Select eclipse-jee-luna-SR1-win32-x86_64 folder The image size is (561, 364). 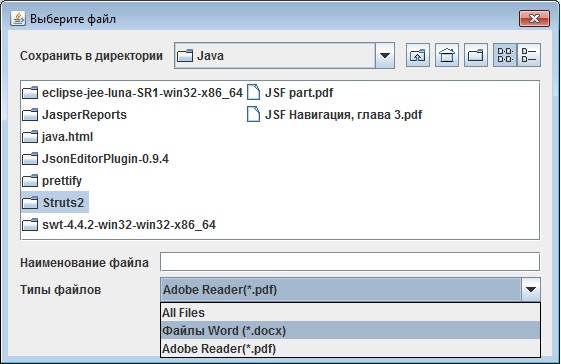pyautogui.click(x=132, y=93)
